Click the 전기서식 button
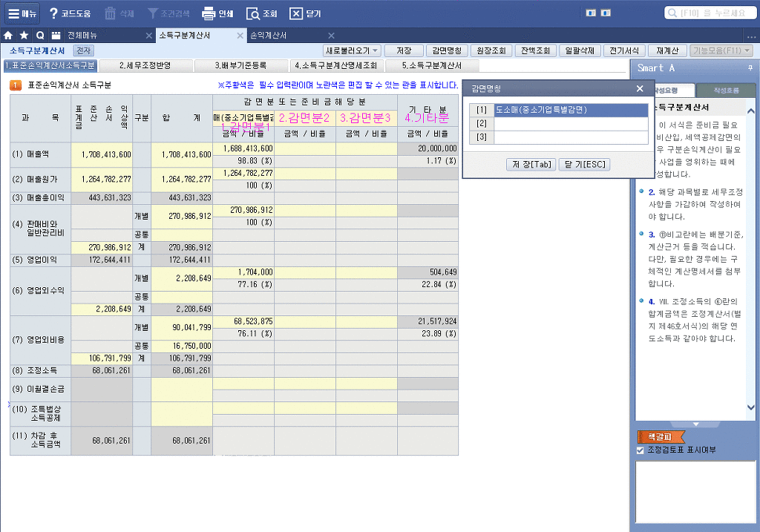The width and height of the screenshot is (760, 532). click(624, 50)
